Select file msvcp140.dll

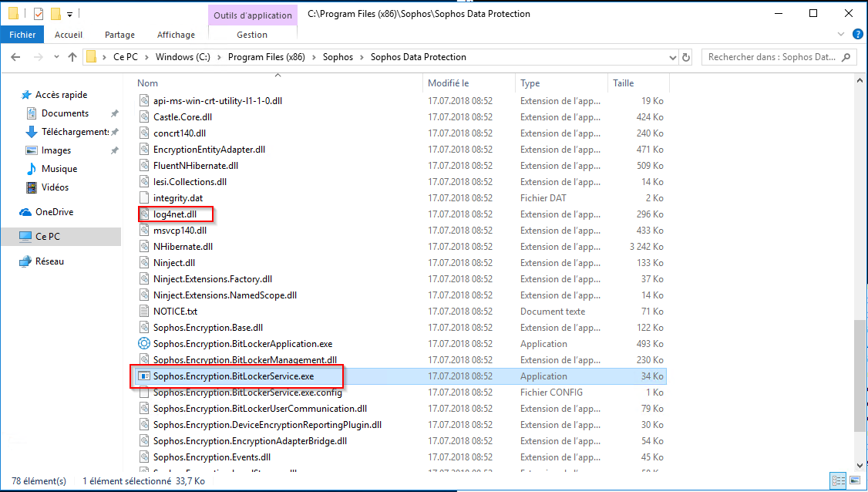(180, 231)
